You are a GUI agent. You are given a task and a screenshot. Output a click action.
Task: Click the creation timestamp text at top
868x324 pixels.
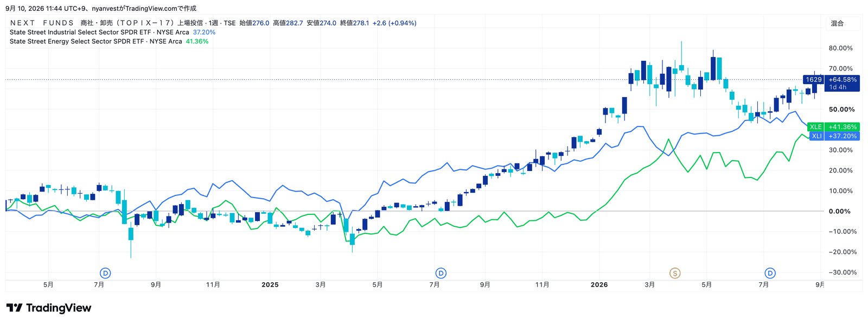click(x=101, y=9)
